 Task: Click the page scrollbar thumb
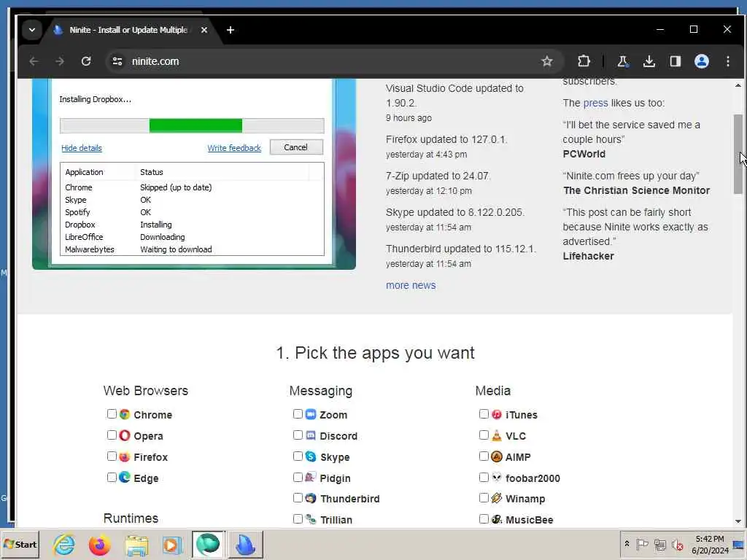click(738, 154)
